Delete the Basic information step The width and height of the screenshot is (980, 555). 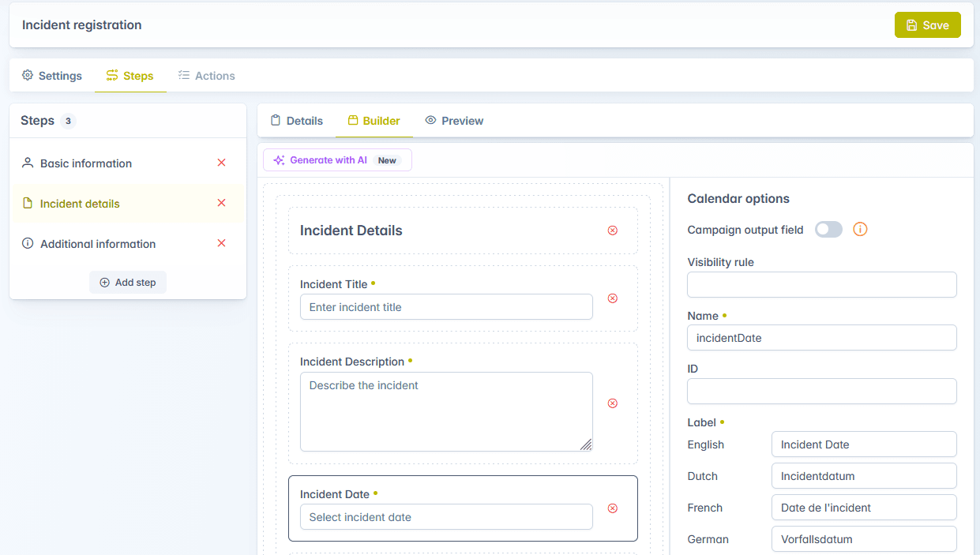tap(221, 163)
